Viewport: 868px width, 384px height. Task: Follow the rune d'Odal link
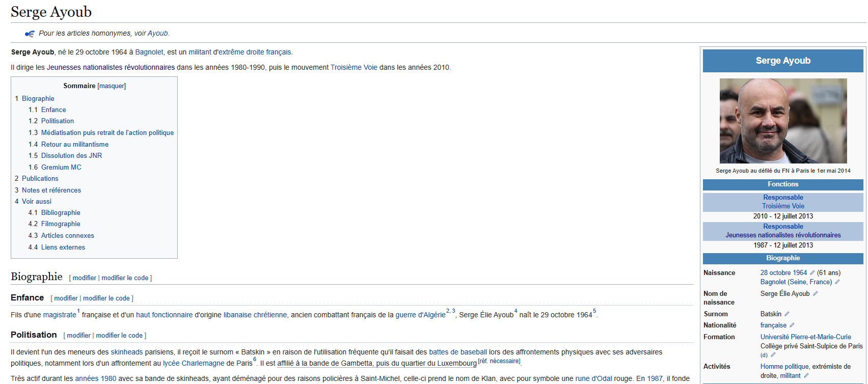click(593, 379)
